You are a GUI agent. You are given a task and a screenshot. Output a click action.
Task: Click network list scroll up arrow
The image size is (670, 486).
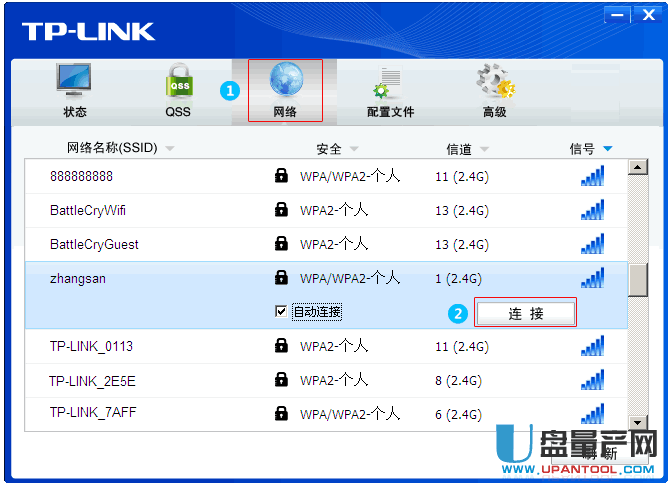pos(638,167)
